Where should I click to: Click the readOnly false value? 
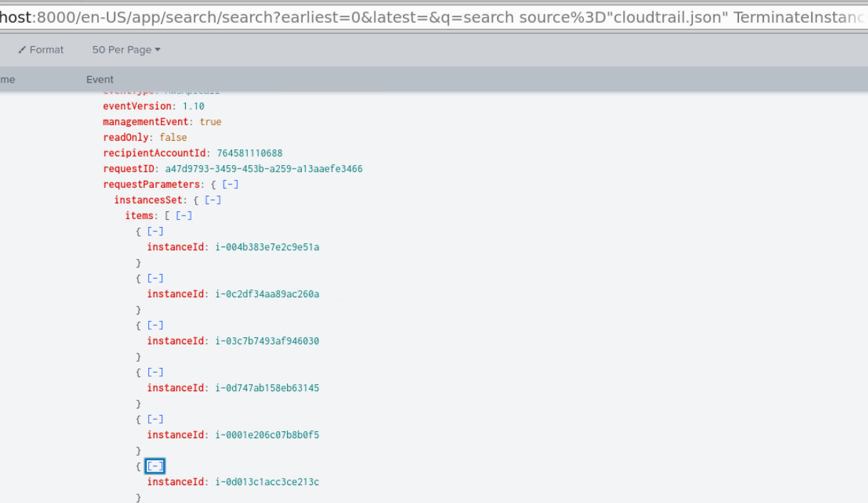click(x=173, y=137)
